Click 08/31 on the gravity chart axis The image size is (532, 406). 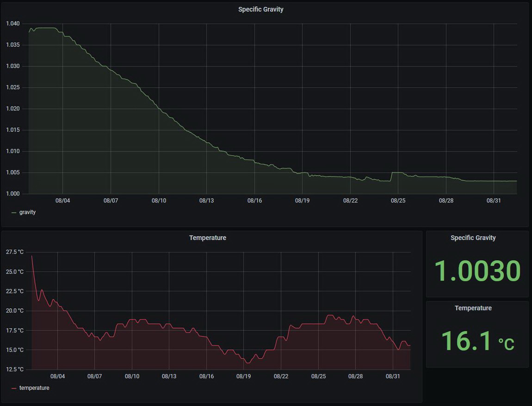tap(494, 200)
